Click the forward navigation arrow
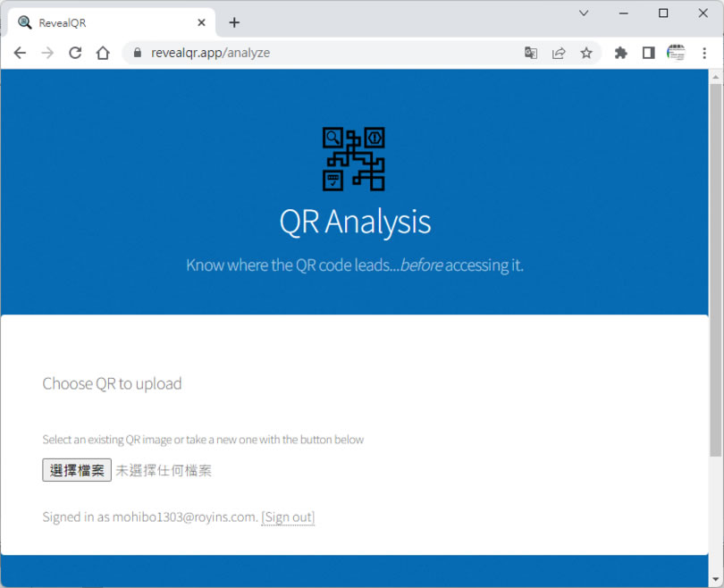724x588 pixels. [x=47, y=53]
